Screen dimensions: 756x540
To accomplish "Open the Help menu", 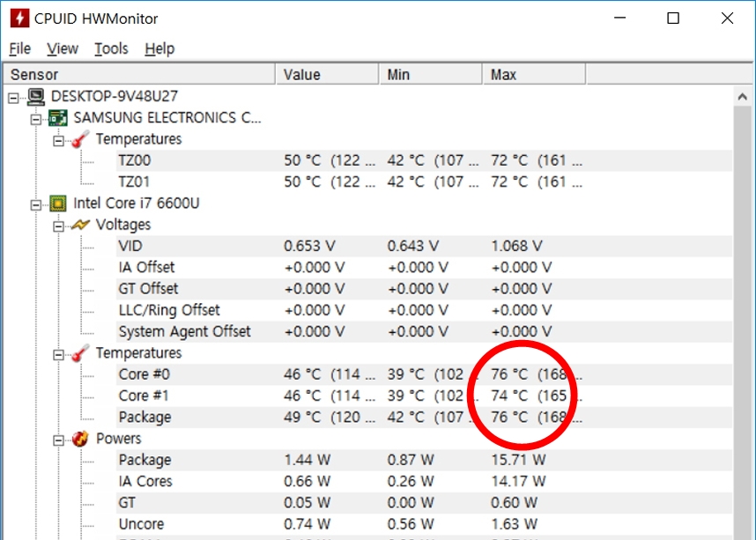I will (x=159, y=48).
